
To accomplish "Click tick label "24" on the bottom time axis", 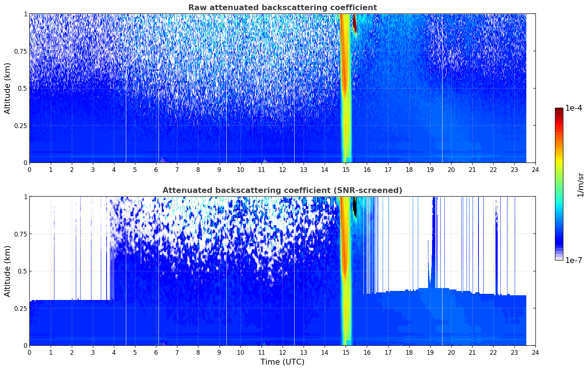I will (535, 352).
